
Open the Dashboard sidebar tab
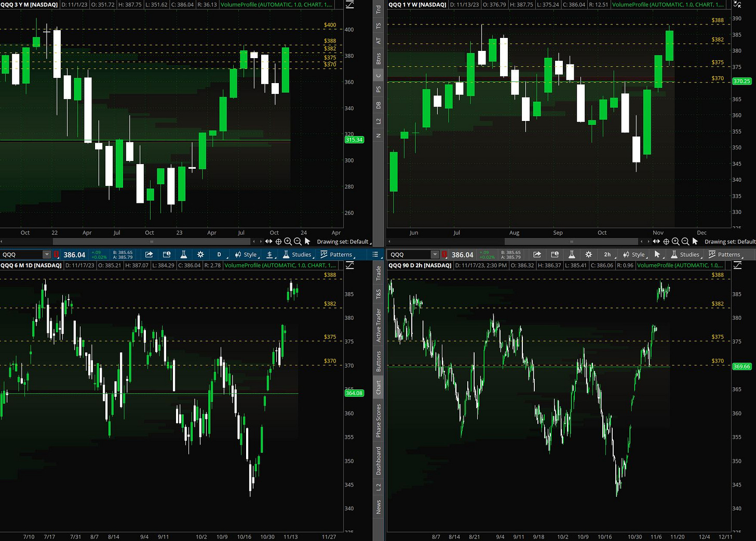[379, 461]
